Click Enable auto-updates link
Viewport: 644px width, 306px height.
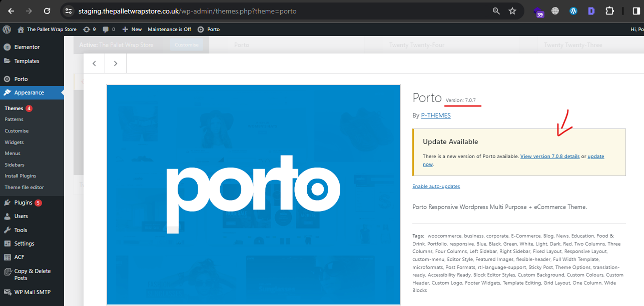pos(436,186)
